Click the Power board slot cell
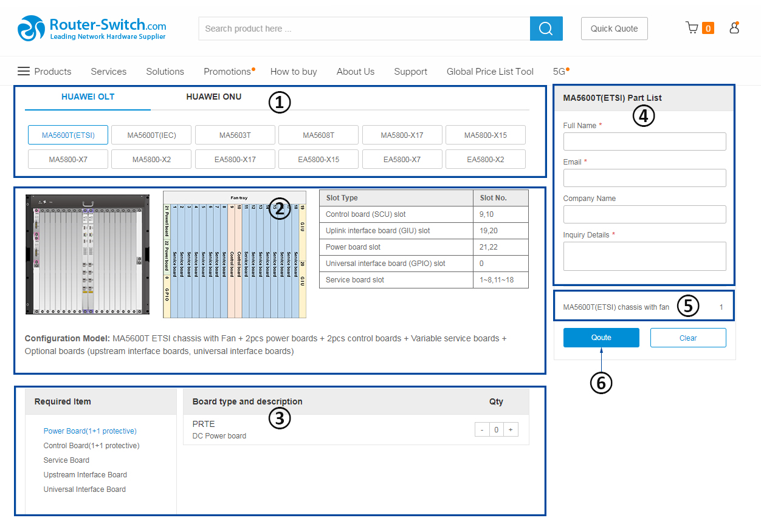761x532 pixels. [x=396, y=247]
